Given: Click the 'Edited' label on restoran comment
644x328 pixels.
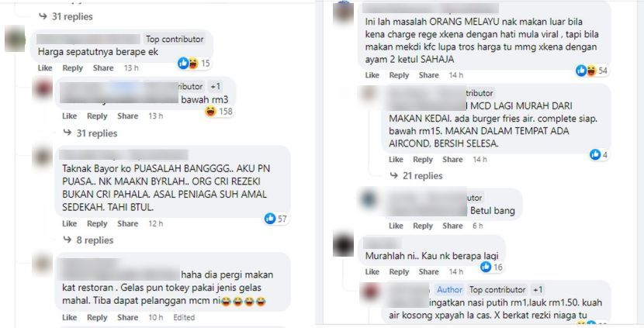Looking at the screenshot, I should [x=184, y=317].
